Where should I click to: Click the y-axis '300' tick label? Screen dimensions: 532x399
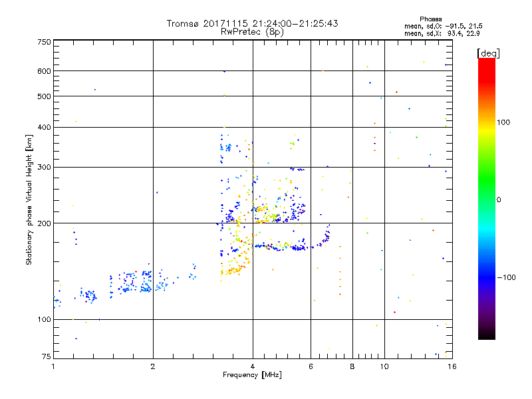click(44, 167)
